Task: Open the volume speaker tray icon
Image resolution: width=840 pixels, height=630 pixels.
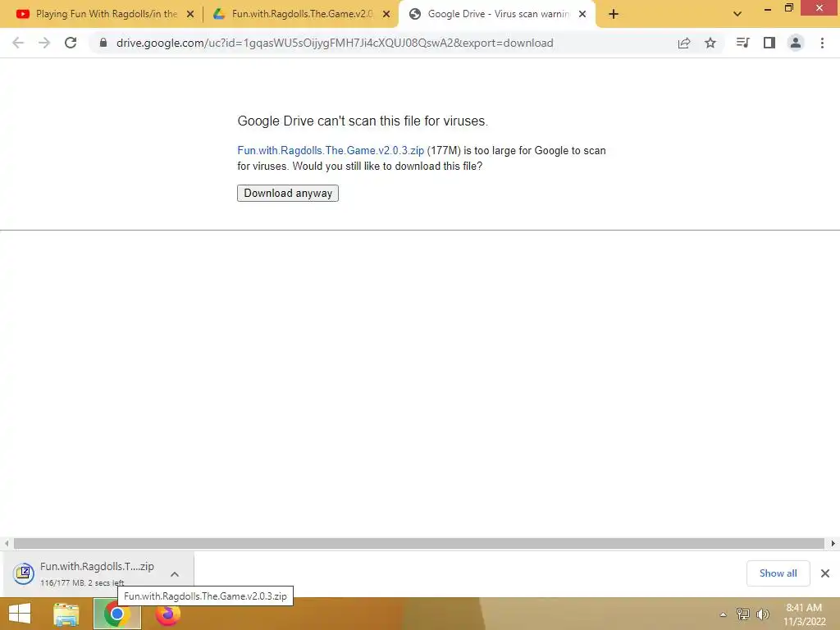Action: (x=762, y=614)
